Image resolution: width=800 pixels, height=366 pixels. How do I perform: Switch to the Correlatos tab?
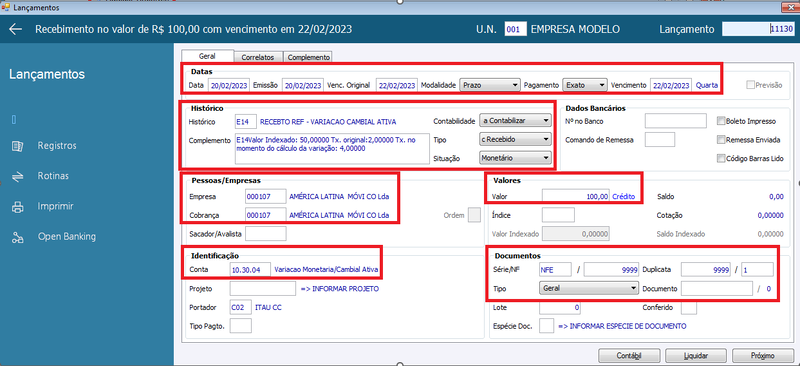258,57
